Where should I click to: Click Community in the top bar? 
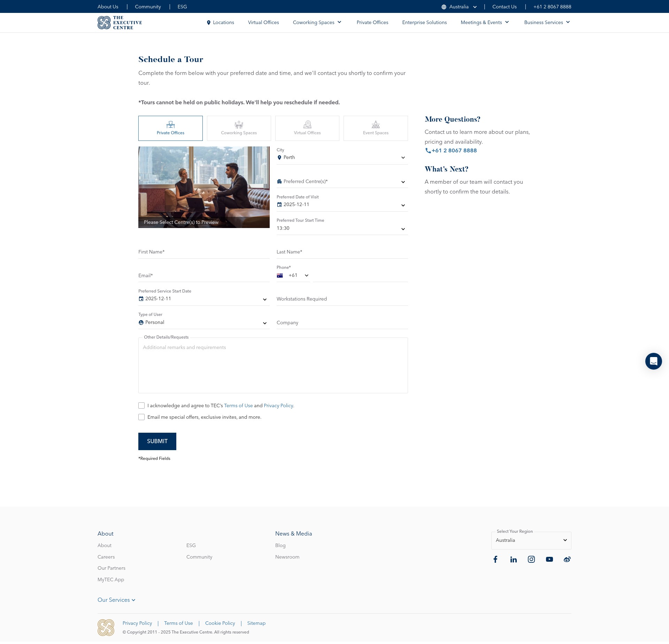(148, 7)
